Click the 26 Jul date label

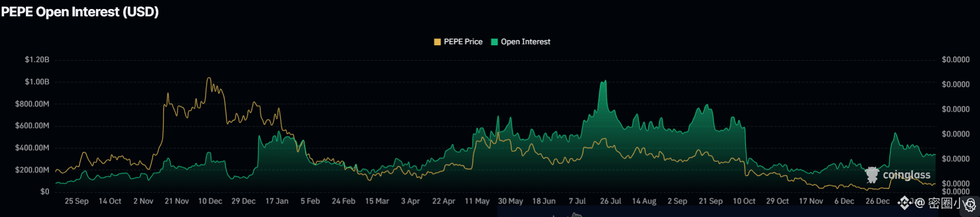click(x=611, y=201)
